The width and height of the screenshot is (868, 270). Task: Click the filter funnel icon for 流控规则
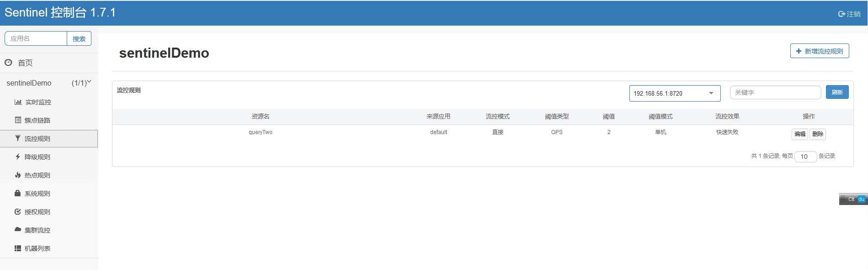click(18, 138)
